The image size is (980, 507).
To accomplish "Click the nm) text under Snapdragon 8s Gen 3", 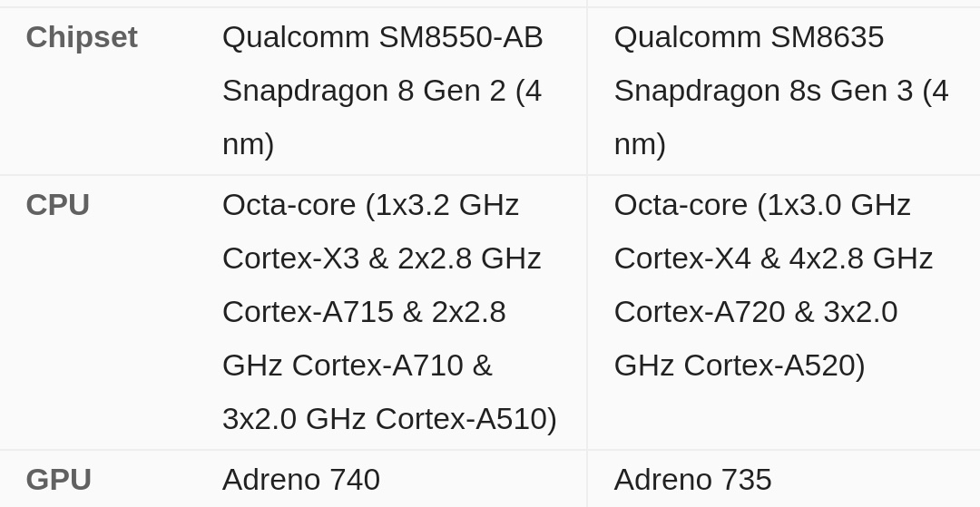I will pos(640,144).
